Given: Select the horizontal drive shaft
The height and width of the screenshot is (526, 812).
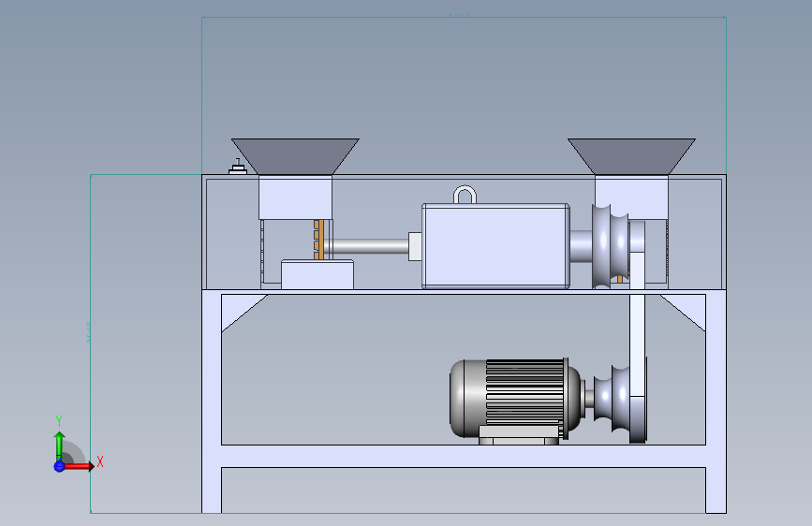Looking at the screenshot, I should pyautogui.click(x=366, y=246).
